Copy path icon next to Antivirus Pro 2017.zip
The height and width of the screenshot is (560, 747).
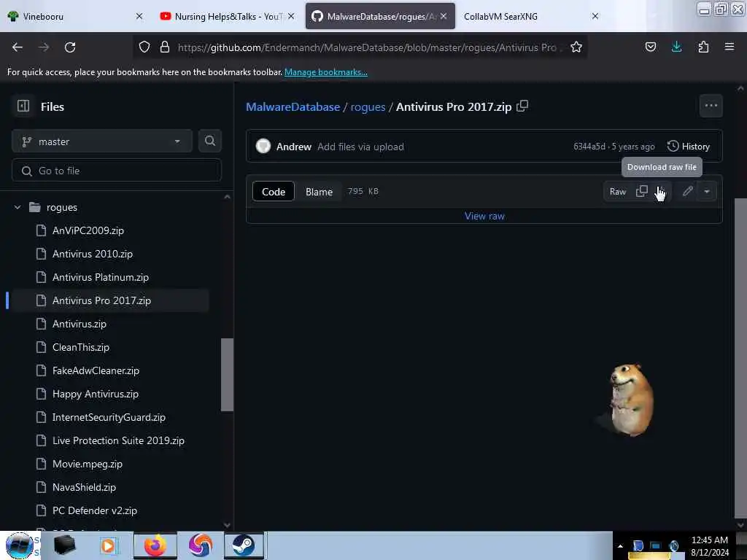point(522,106)
